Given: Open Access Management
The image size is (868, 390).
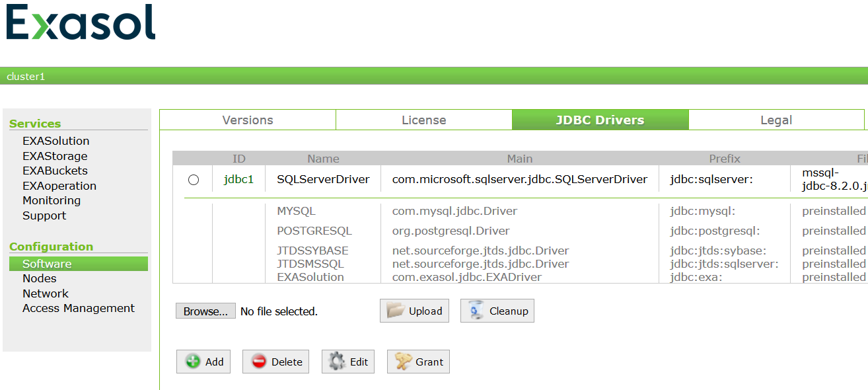Looking at the screenshot, I should (79, 308).
